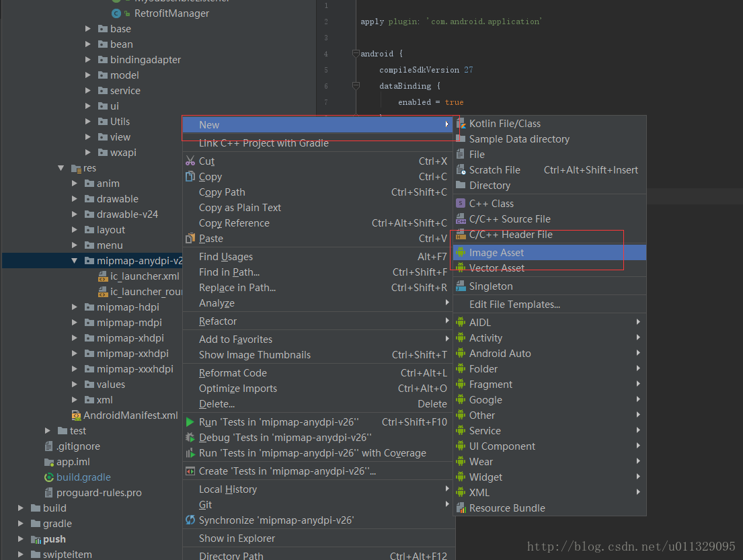Click the C++ Class icon
743x560 pixels.
pyautogui.click(x=461, y=204)
